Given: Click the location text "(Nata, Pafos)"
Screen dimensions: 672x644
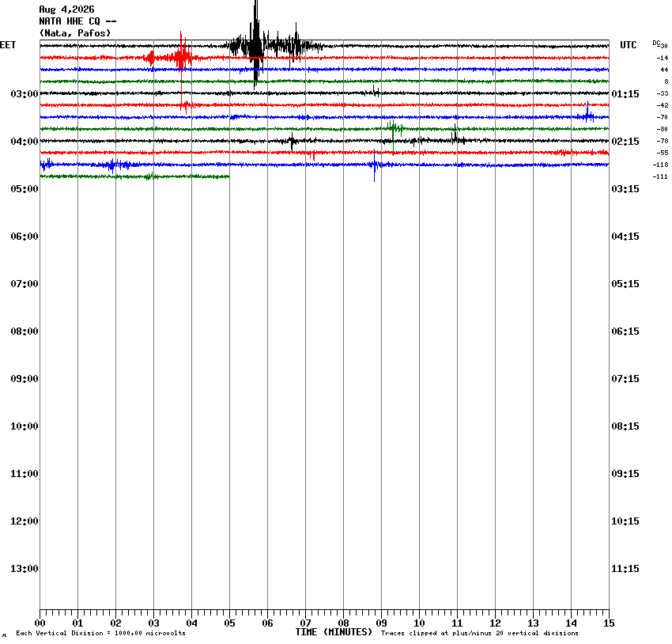Looking at the screenshot, I should click(x=75, y=33).
